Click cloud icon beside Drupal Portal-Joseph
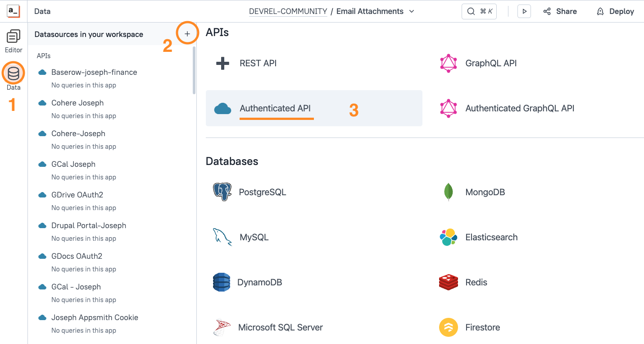Screen dimensions: 644x344 point(42,225)
